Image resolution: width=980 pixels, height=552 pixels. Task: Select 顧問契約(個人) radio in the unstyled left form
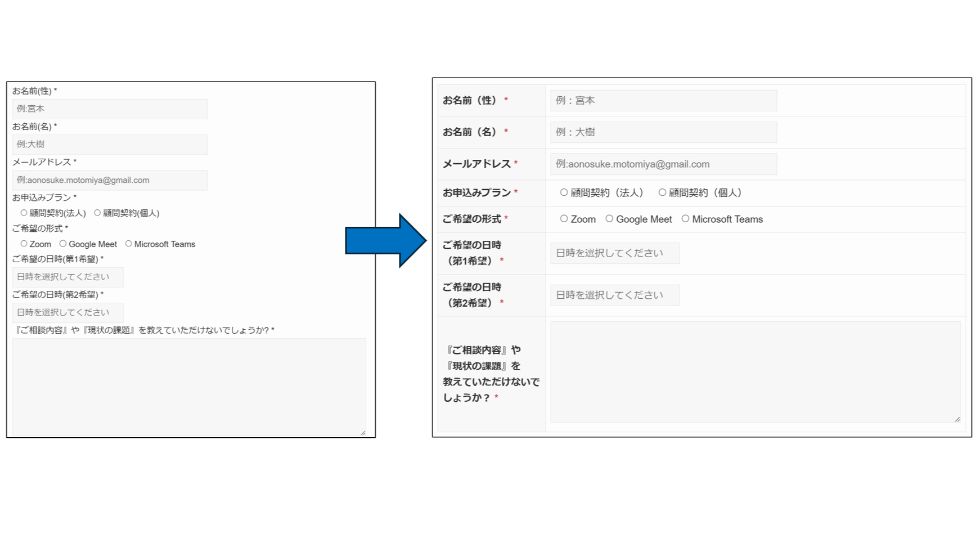point(97,213)
